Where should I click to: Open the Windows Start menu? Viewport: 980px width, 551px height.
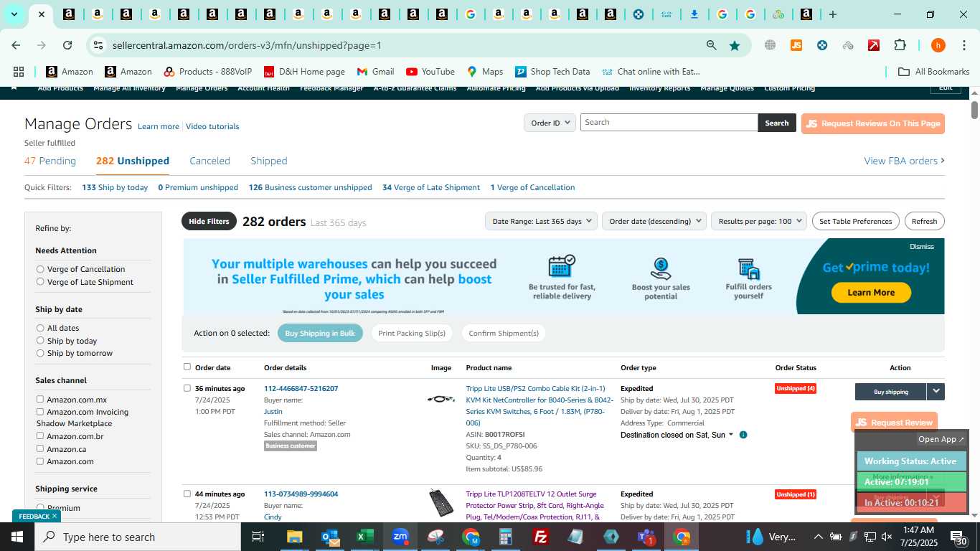[x=17, y=537]
